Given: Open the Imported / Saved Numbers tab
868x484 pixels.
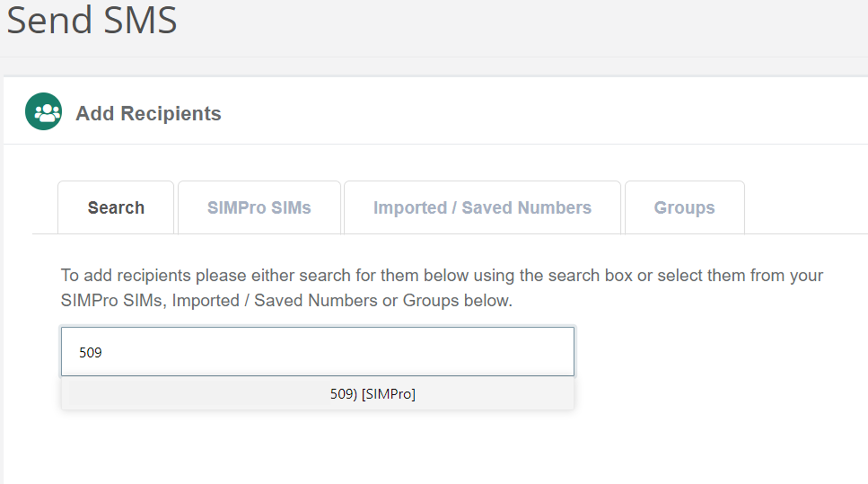Looking at the screenshot, I should (x=482, y=208).
